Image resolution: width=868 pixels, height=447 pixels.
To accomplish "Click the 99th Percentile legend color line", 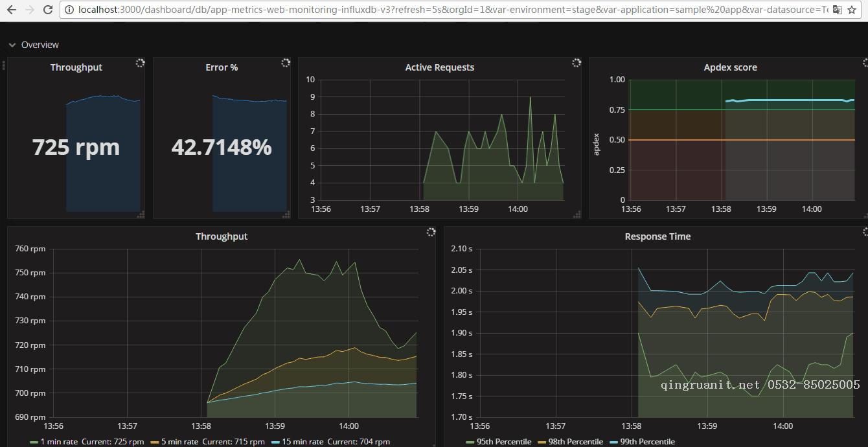I will click(x=614, y=442).
